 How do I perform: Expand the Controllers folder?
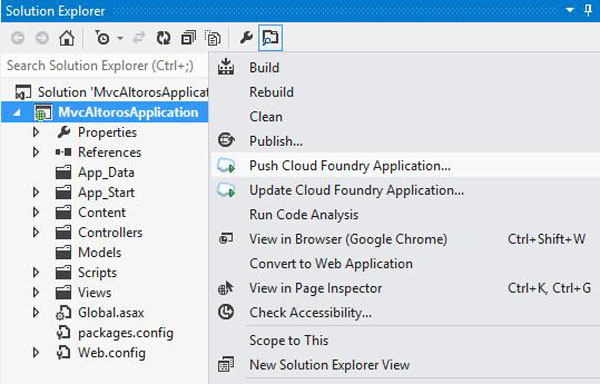36,232
